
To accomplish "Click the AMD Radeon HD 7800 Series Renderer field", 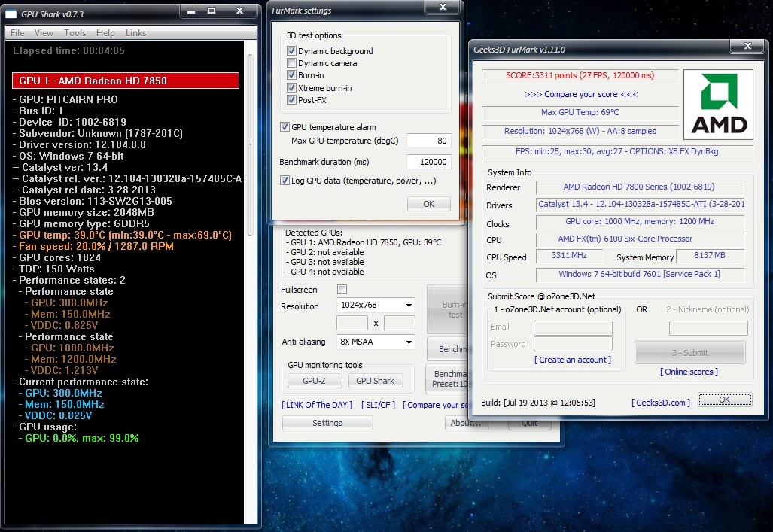I will point(640,187).
